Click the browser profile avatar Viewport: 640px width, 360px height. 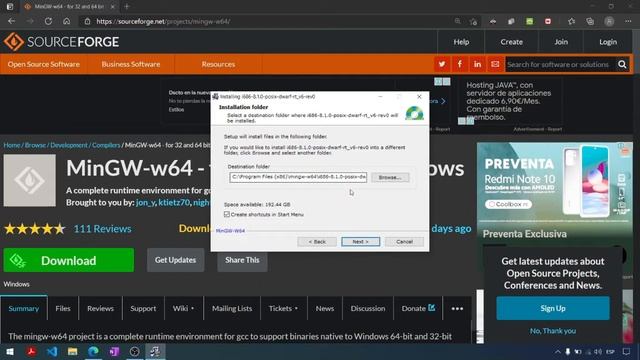coord(609,21)
